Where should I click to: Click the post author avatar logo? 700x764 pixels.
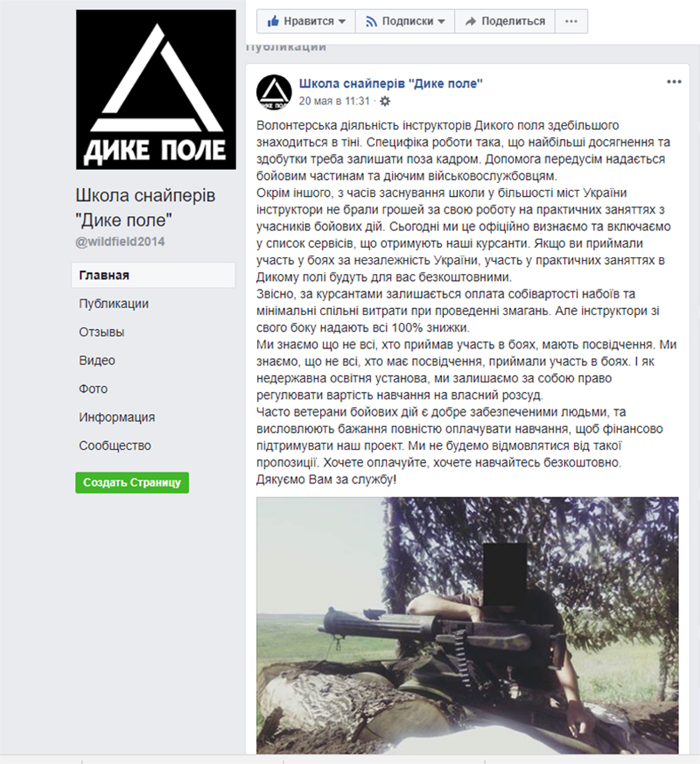(x=274, y=92)
